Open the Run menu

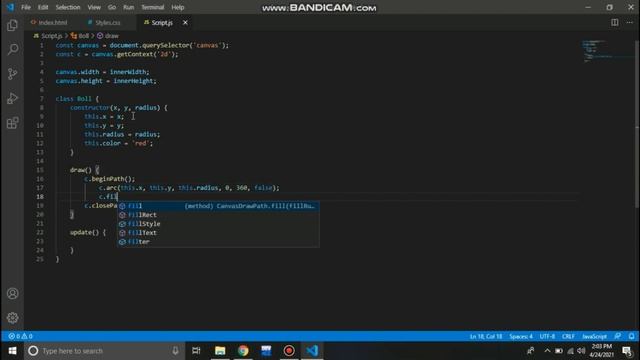[x=129, y=7]
